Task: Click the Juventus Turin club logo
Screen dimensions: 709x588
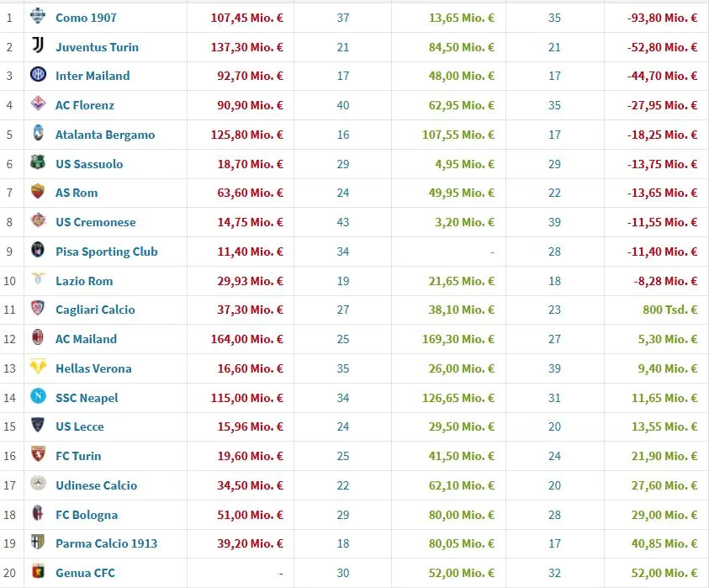Action: (x=38, y=45)
